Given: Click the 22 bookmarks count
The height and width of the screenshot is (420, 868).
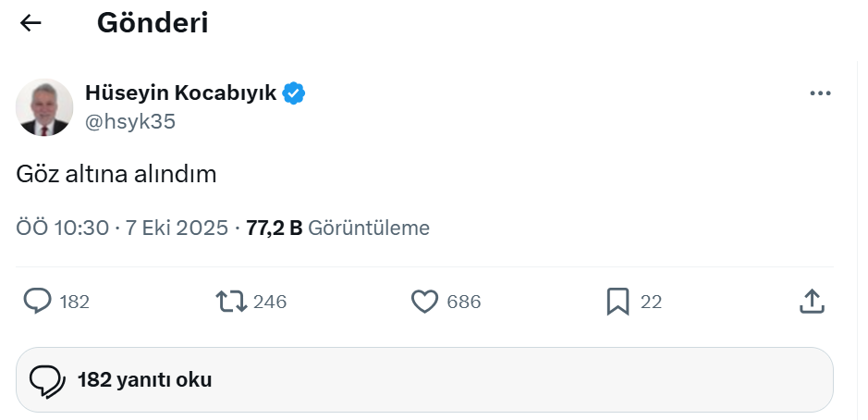Looking at the screenshot, I should (651, 302).
